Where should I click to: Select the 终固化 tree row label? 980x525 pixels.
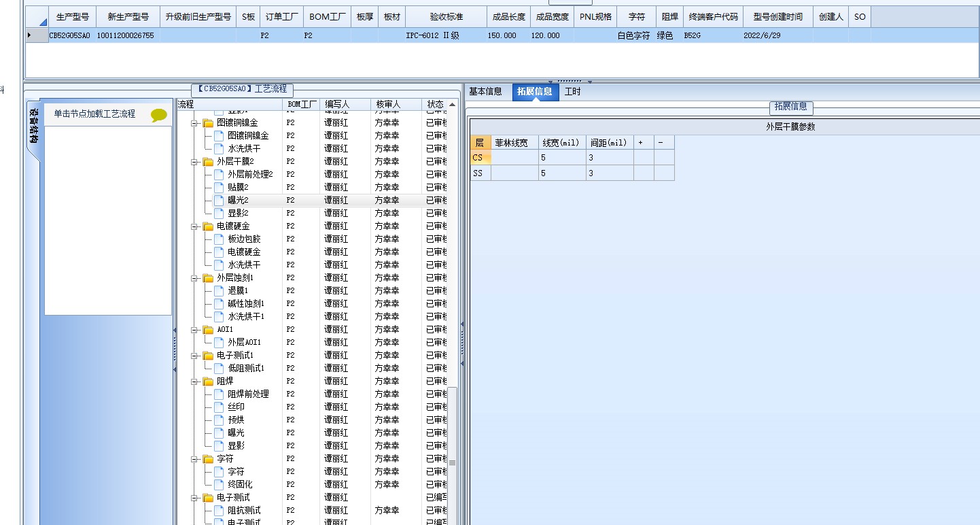coord(240,484)
